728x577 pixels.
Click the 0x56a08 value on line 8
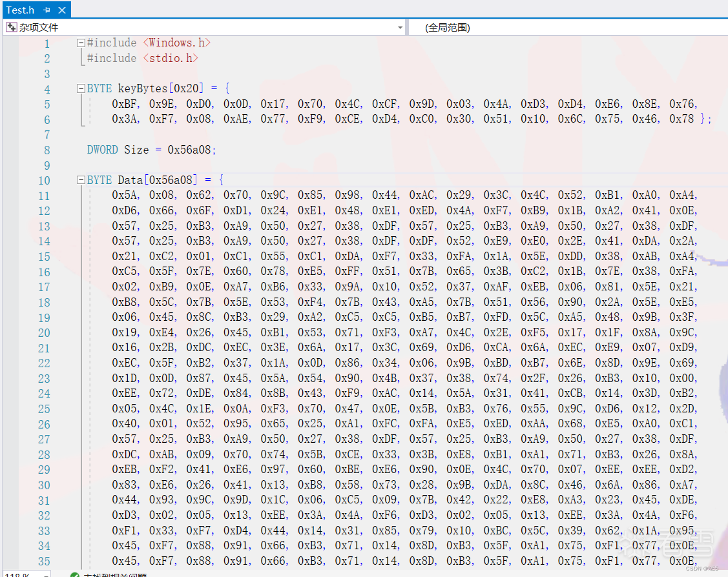pos(189,150)
